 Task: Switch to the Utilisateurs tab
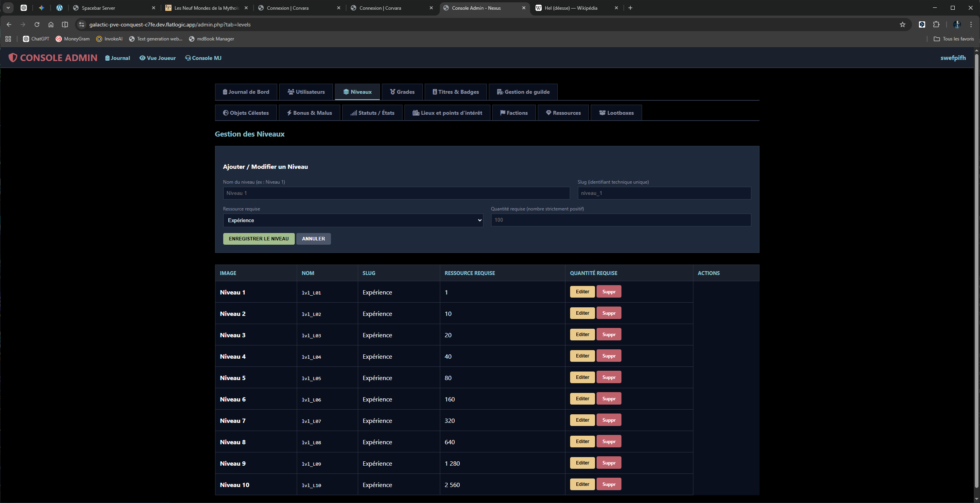(x=306, y=92)
